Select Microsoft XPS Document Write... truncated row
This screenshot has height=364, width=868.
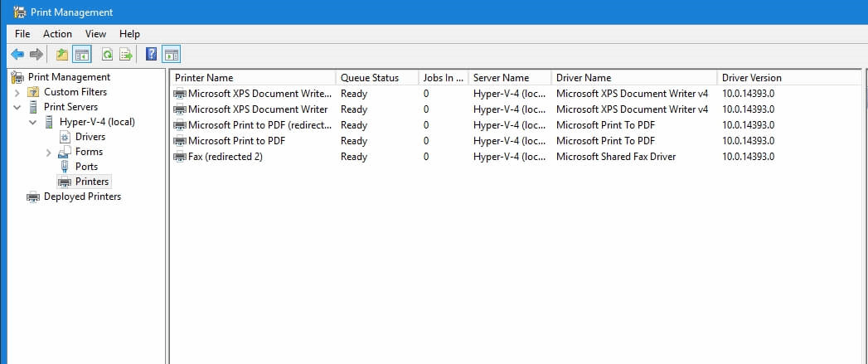coord(515,94)
